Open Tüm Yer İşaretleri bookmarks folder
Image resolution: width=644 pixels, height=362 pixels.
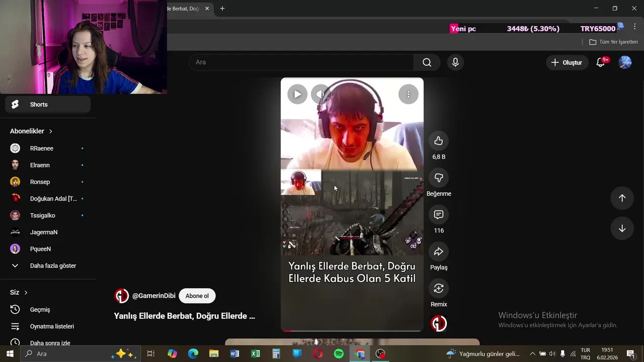pos(613,42)
